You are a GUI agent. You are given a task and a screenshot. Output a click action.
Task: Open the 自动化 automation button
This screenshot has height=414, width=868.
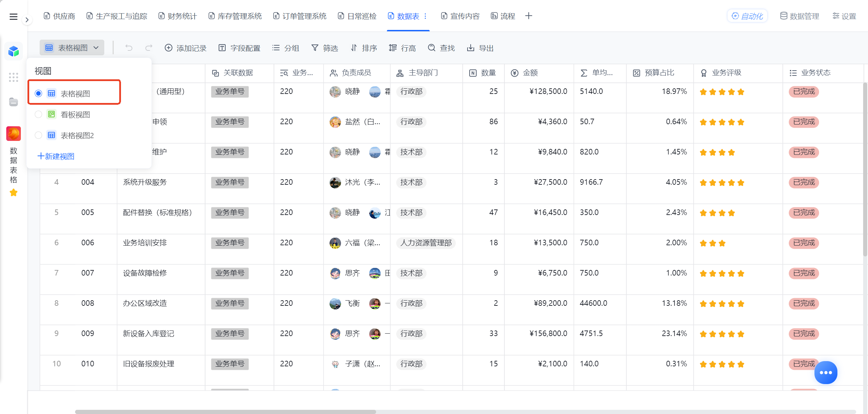747,16
